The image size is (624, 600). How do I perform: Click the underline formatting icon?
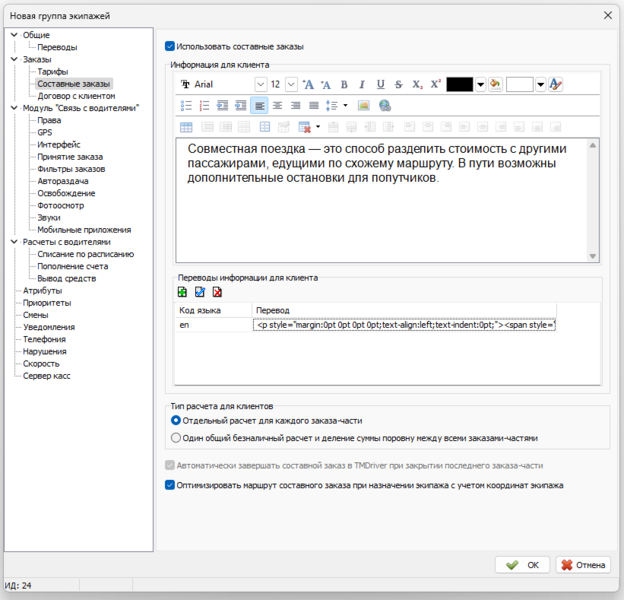click(380, 85)
